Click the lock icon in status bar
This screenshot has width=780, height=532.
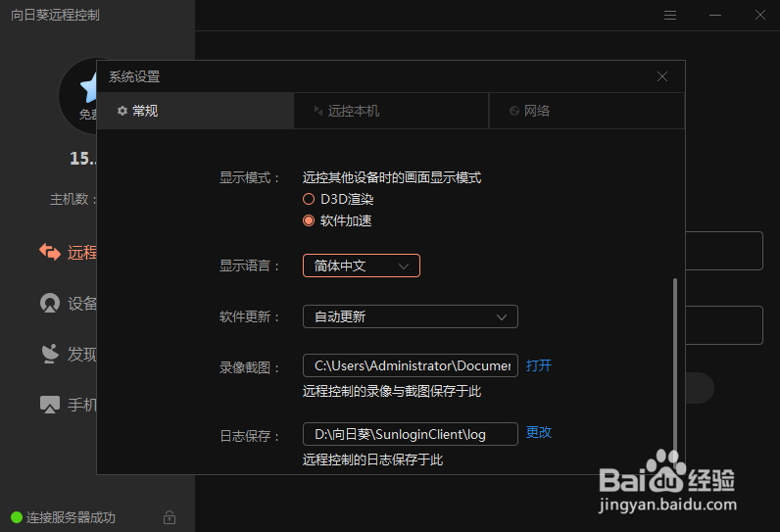[x=170, y=517]
